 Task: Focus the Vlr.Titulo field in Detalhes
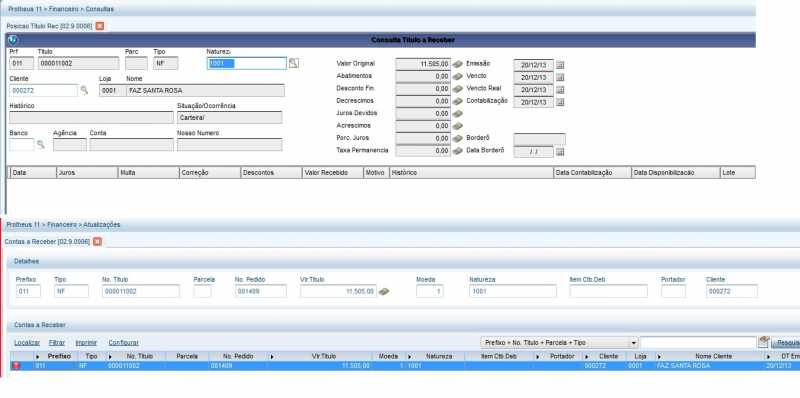(x=338, y=291)
